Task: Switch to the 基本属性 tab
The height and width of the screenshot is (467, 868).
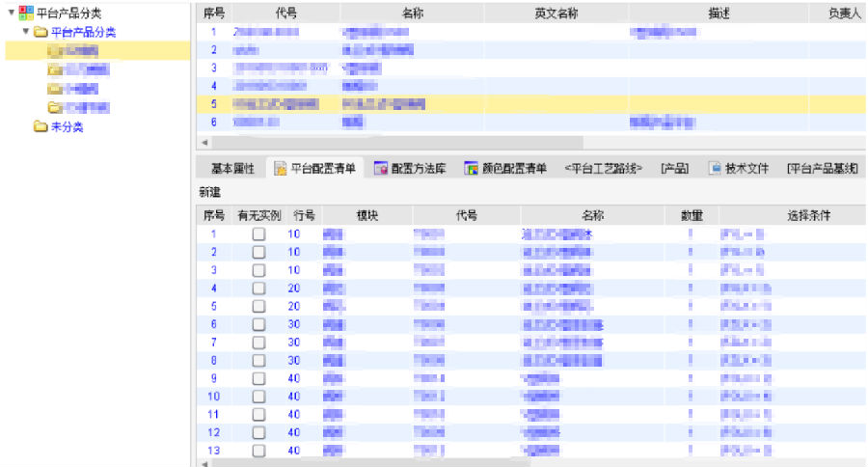Action: (232, 169)
